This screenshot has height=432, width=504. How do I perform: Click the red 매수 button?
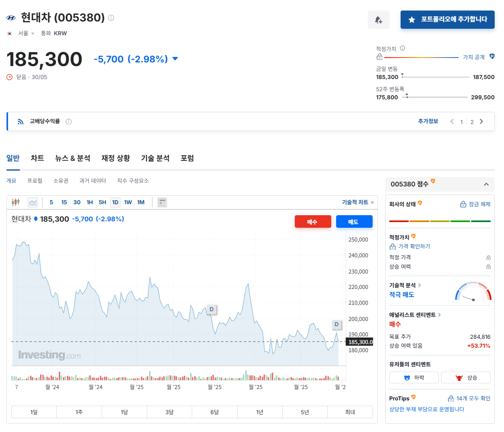[313, 222]
